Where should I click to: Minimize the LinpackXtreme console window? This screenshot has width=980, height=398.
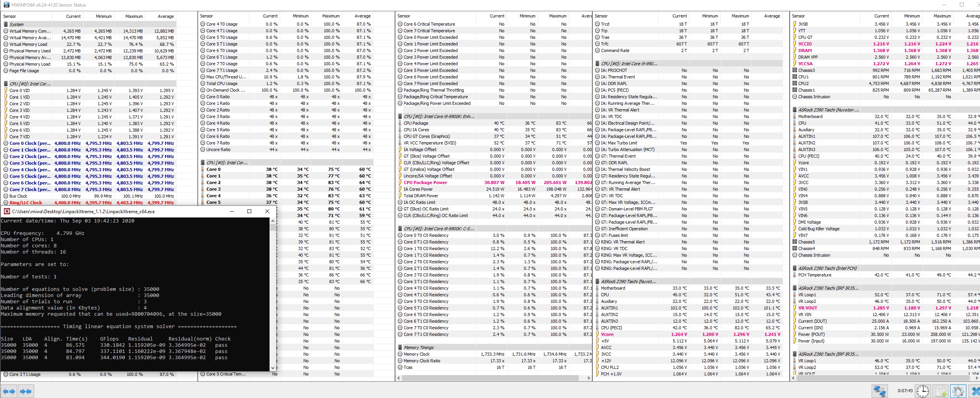(x=232, y=211)
